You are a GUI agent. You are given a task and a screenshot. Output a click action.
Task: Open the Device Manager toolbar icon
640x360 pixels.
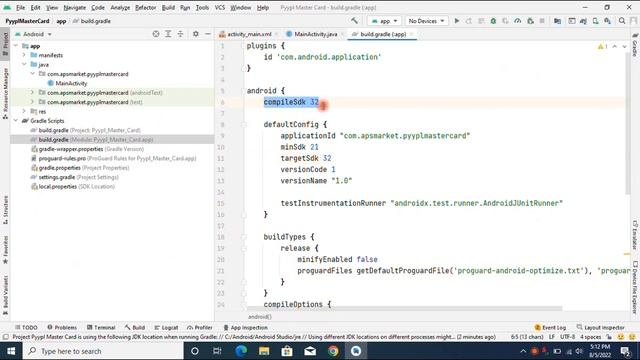point(596,21)
